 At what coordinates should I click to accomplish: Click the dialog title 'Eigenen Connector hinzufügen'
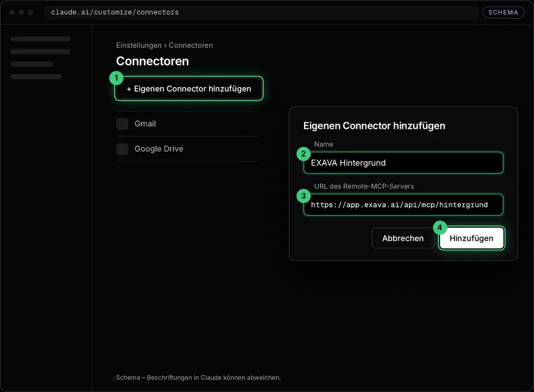point(374,126)
